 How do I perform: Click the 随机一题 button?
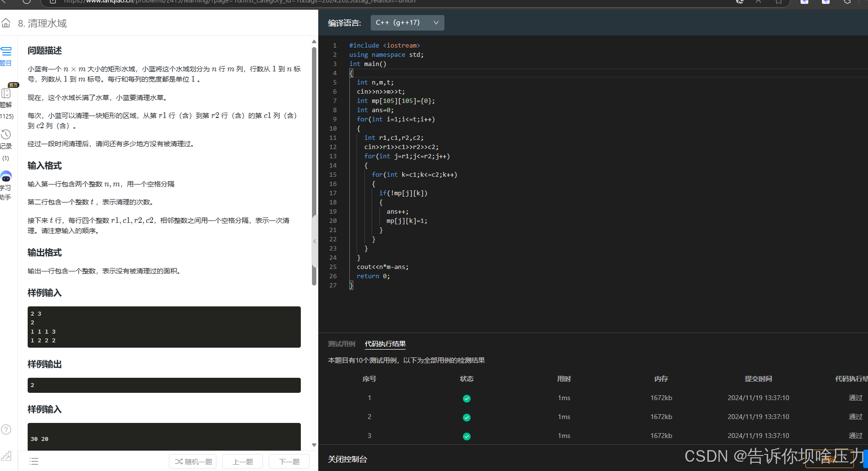[194, 461]
